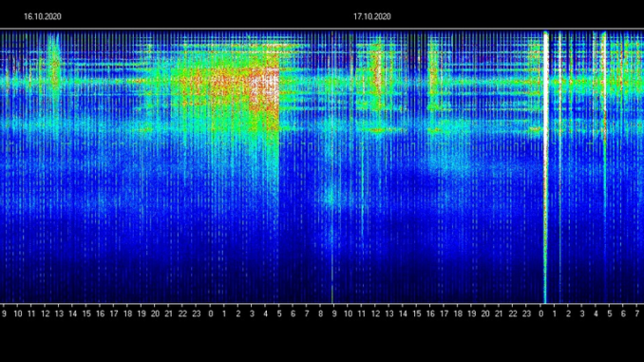Click the first hour 2 tick

[238, 314]
